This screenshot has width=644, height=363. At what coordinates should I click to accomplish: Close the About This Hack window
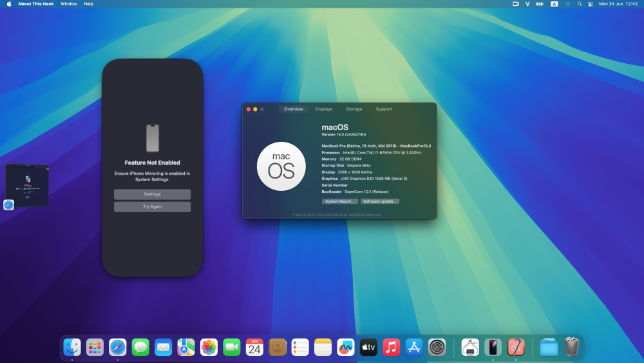249,110
